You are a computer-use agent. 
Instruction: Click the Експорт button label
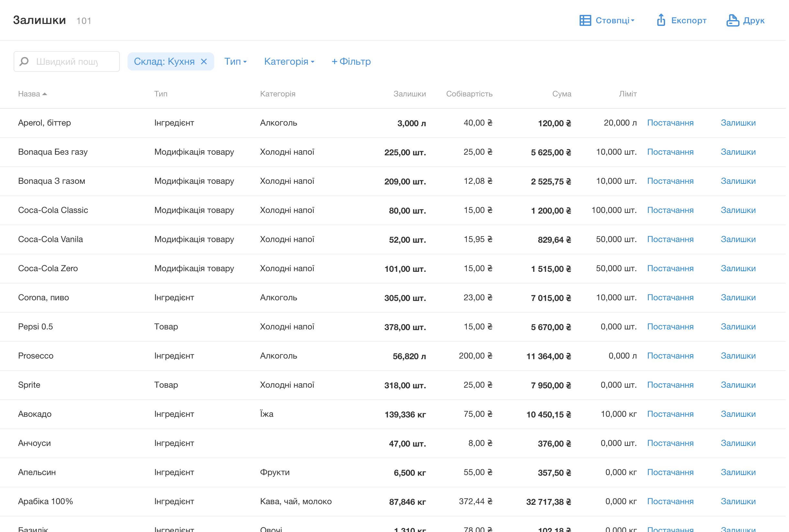pyautogui.click(x=688, y=20)
